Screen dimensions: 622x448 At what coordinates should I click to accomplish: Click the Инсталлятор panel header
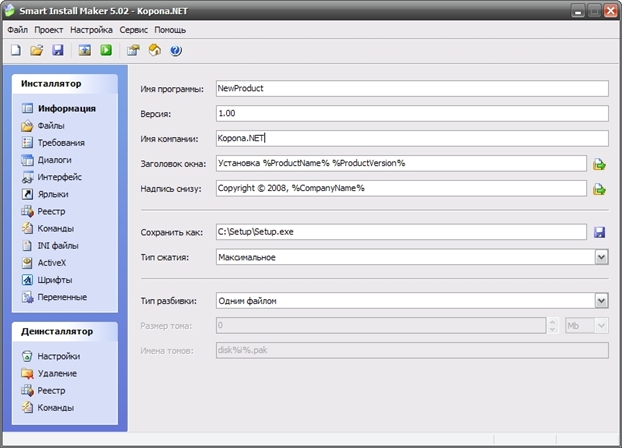click(65, 84)
